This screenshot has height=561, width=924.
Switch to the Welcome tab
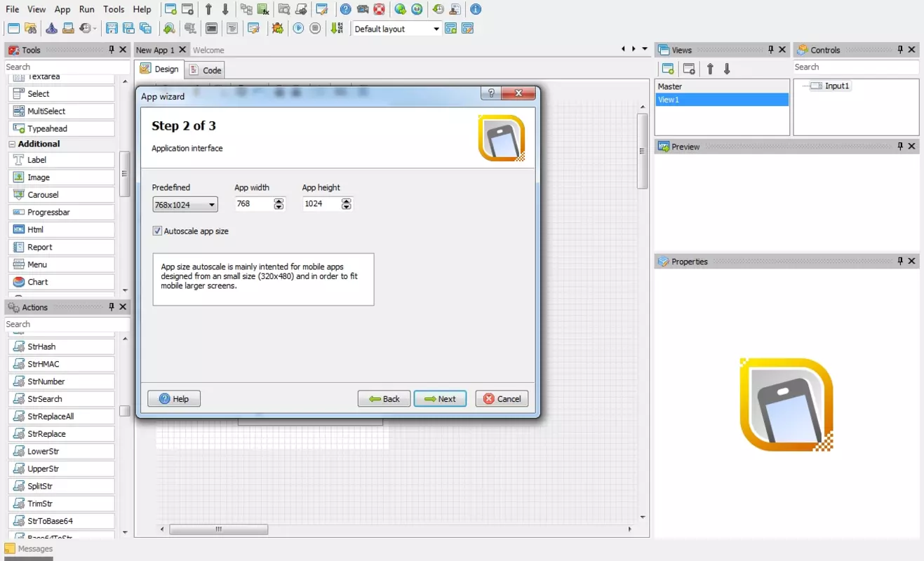pos(208,50)
